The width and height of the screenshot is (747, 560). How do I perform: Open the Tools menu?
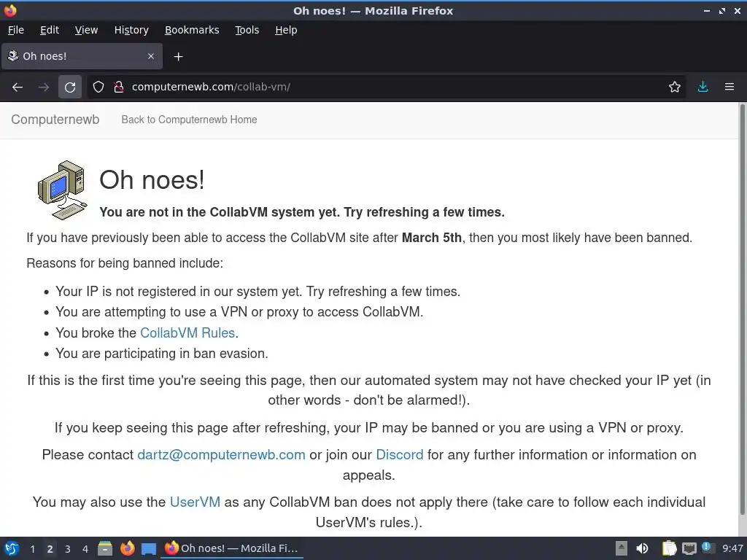(x=247, y=30)
